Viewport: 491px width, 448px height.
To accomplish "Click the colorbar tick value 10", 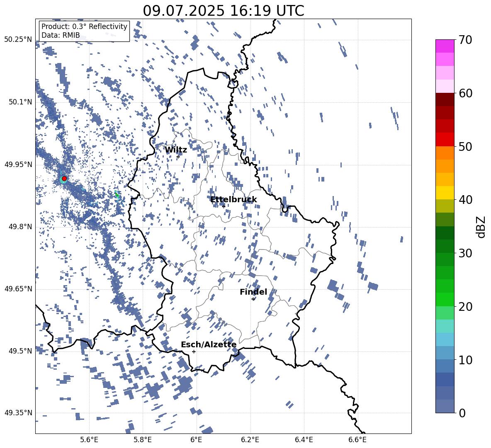I will [x=465, y=360].
